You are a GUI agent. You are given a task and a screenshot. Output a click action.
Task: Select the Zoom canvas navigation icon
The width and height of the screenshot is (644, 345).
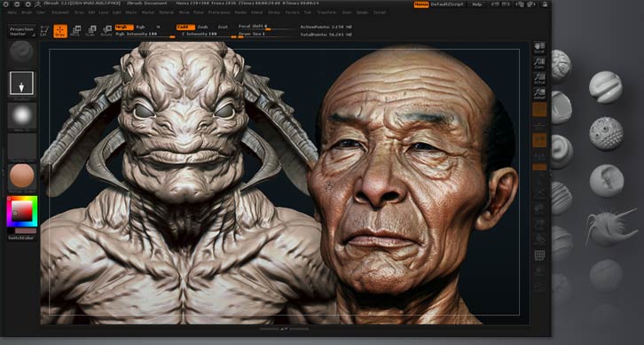[539, 63]
